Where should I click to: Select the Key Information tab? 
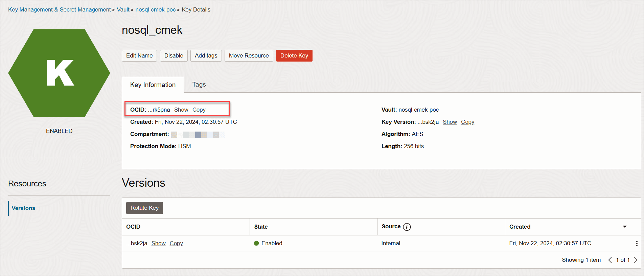point(153,85)
